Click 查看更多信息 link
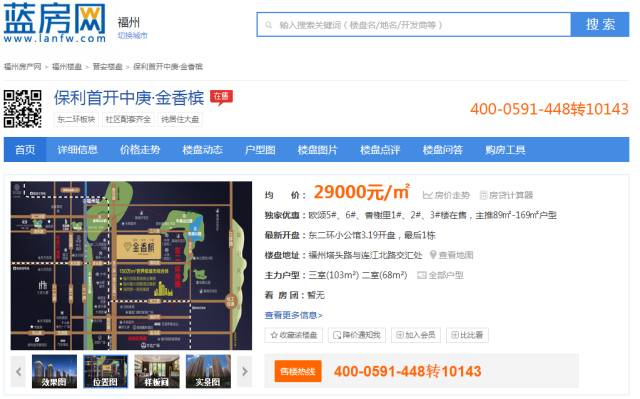Screen dimensions: 640x399 [x=293, y=315]
